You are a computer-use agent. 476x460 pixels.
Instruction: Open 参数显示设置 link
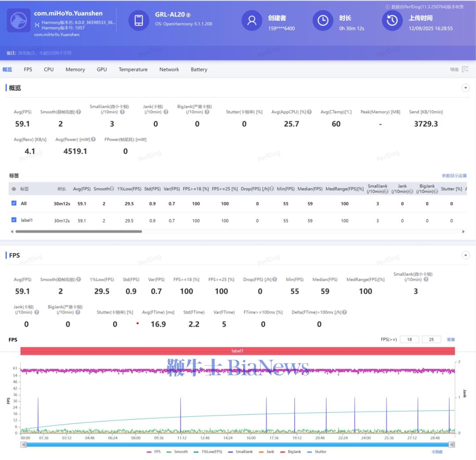point(454,176)
